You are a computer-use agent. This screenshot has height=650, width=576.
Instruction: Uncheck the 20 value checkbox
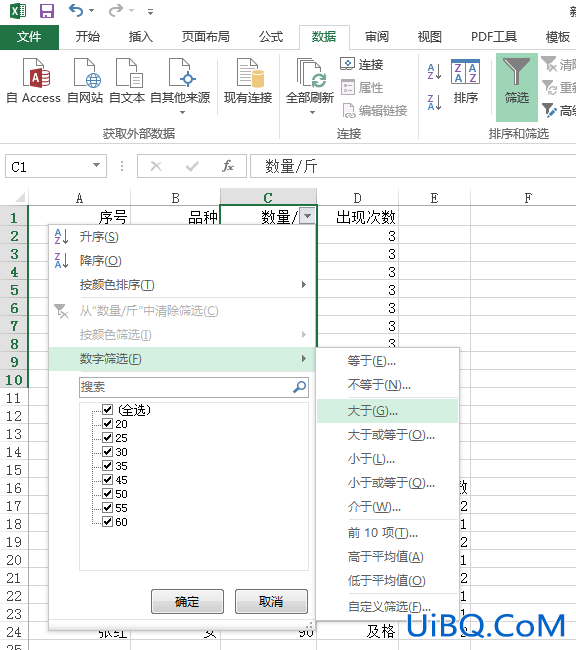107,424
